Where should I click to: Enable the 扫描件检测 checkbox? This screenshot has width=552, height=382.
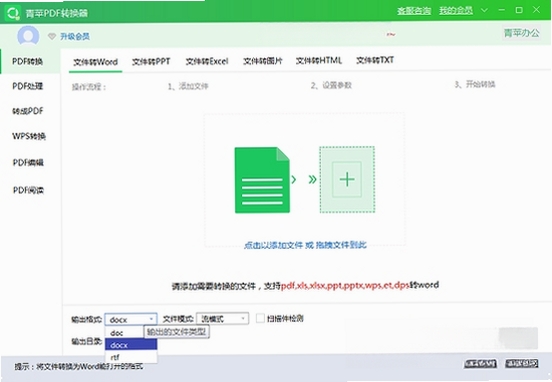[x=260, y=318]
